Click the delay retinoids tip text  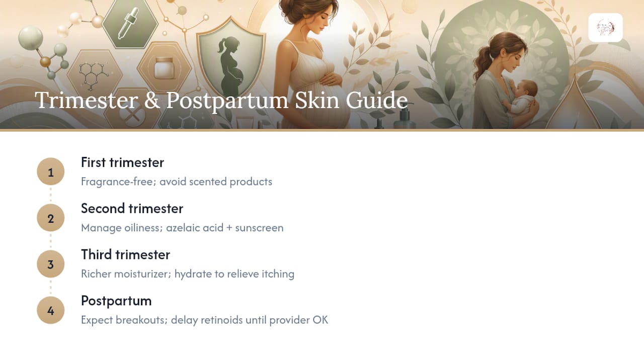[204, 320]
